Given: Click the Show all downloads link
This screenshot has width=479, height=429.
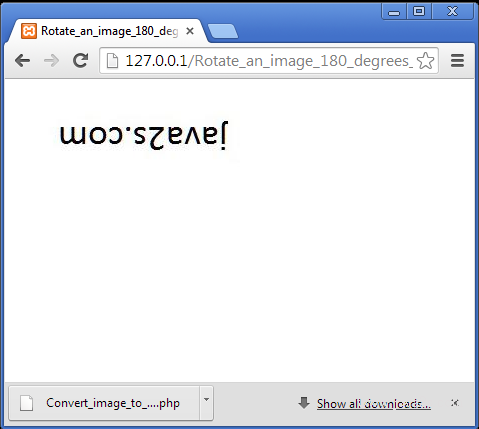Looking at the screenshot, I should (374, 404).
